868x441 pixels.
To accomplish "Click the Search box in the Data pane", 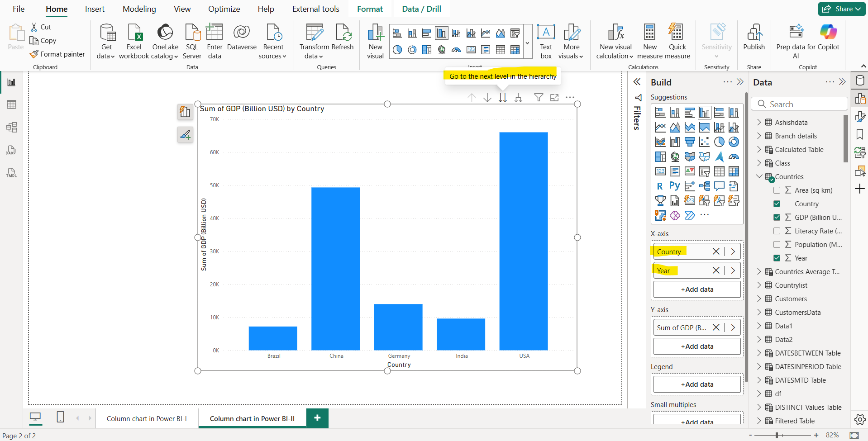I will (x=799, y=104).
